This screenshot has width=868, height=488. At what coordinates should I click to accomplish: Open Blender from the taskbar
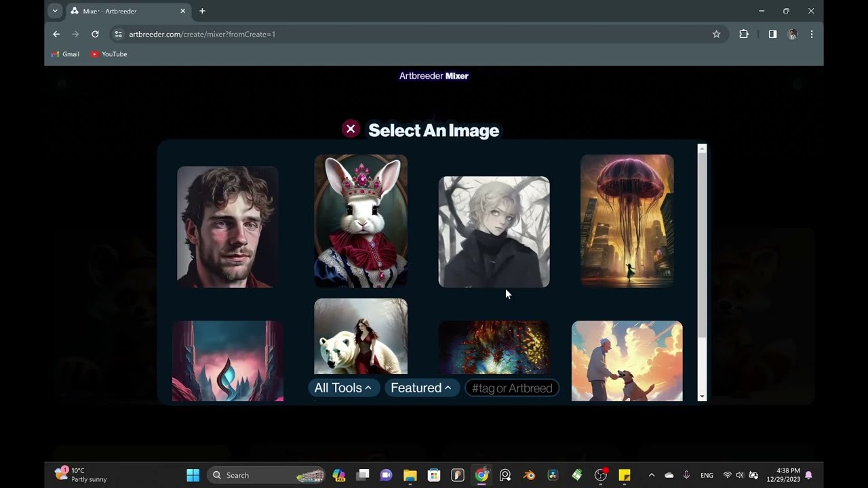[529, 475]
